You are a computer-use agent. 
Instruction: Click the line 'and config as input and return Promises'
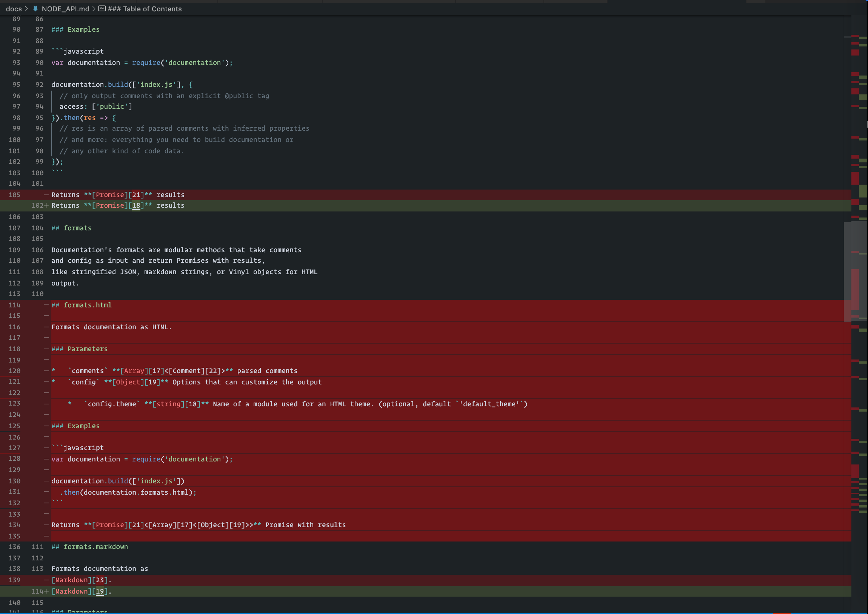point(159,261)
